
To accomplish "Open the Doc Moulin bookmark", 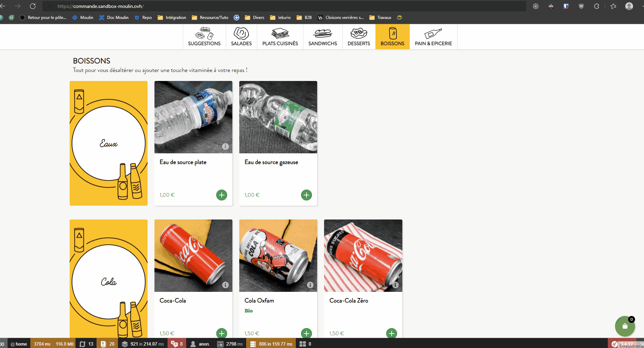I will tap(114, 18).
